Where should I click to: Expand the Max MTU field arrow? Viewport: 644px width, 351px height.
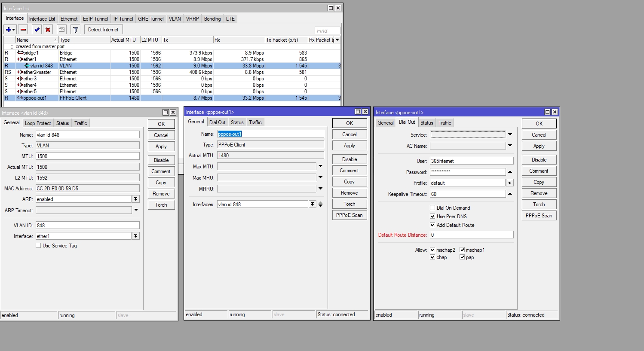tap(320, 166)
